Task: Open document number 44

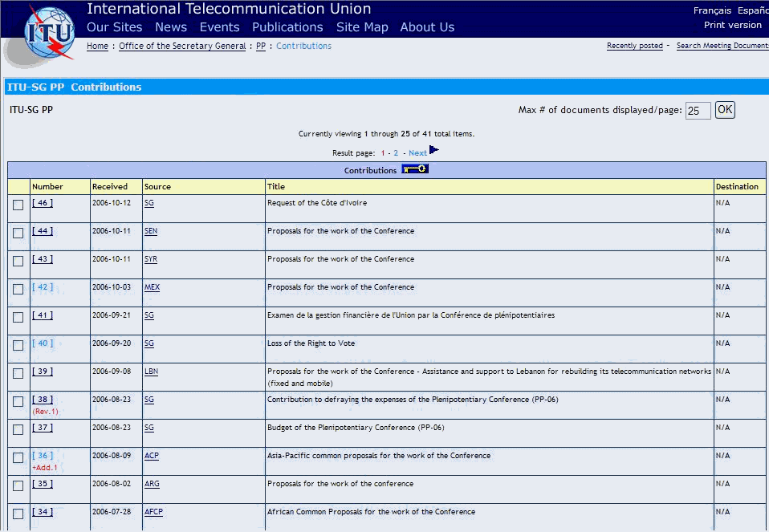Action: (x=43, y=231)
